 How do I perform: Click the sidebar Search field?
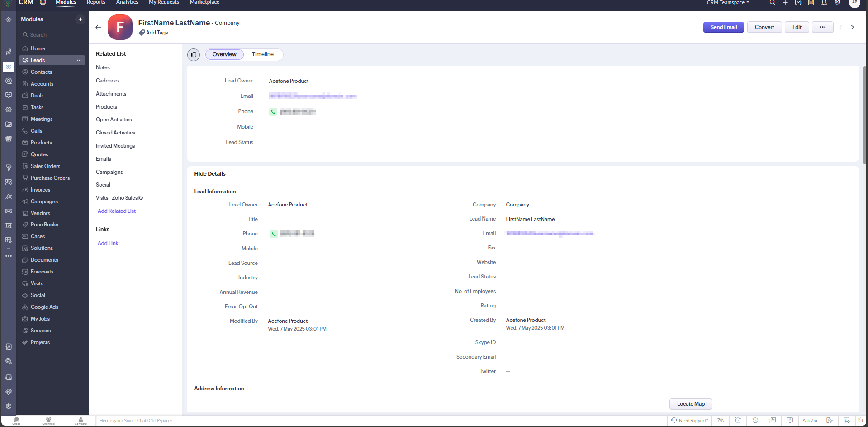coord(52,35)
